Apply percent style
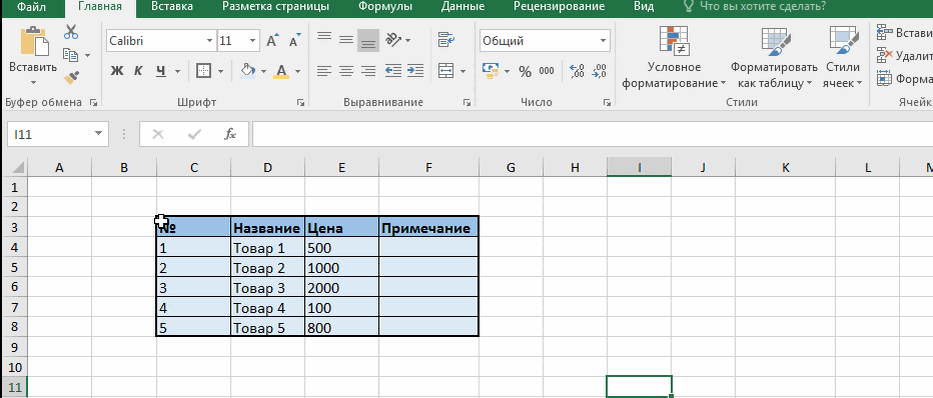 pos(525,72)
